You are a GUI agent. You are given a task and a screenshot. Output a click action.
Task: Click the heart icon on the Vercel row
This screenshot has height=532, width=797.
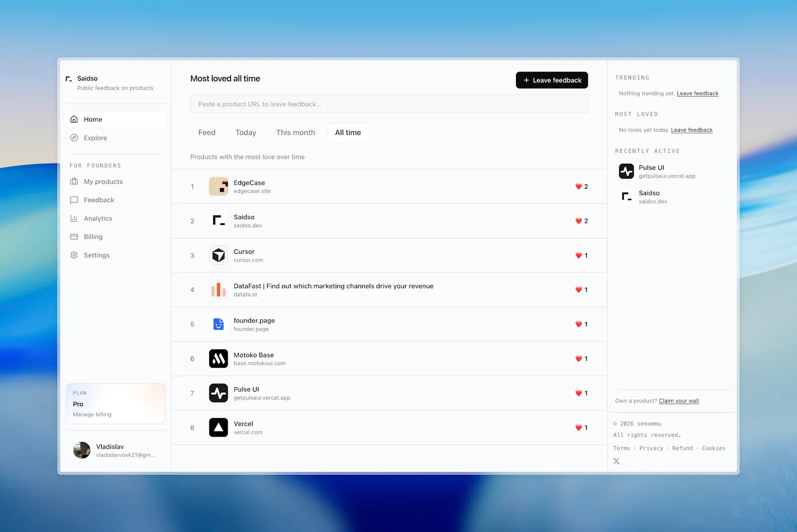tap(579, 427)
